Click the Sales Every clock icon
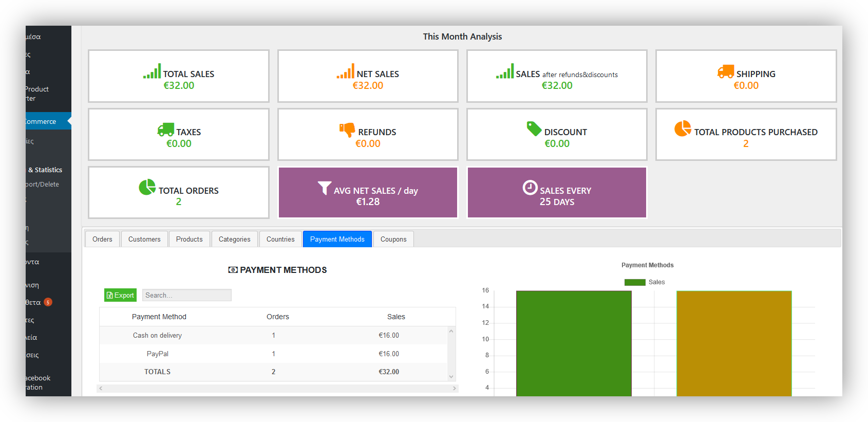 click(530, 188)
